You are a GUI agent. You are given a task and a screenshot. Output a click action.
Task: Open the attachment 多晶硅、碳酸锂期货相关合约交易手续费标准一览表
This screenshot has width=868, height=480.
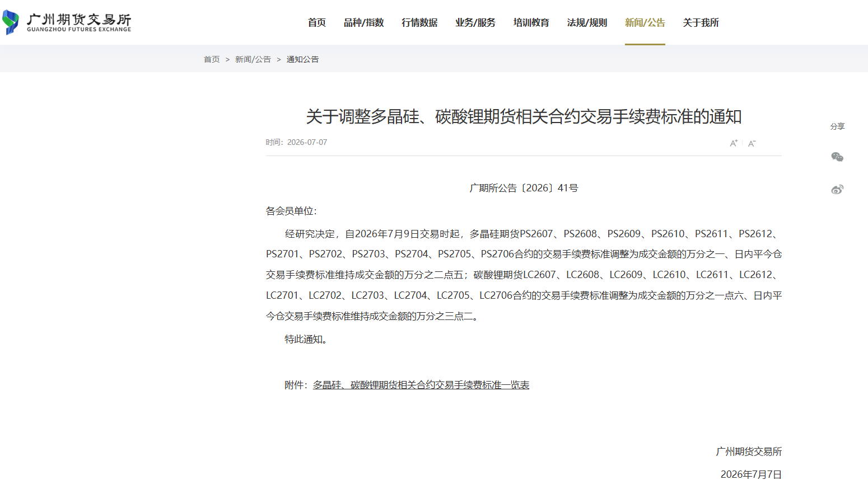pos(421,385)
